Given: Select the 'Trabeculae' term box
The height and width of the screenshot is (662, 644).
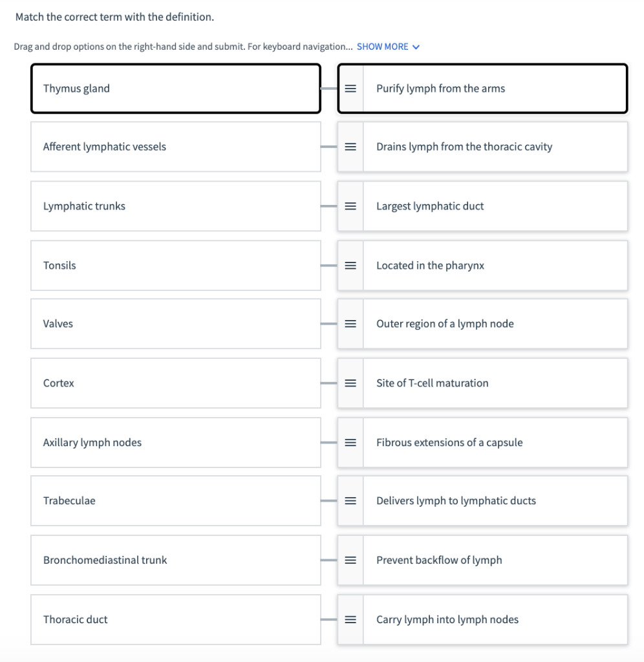Looking at the screenshot, I should [176, 501].
